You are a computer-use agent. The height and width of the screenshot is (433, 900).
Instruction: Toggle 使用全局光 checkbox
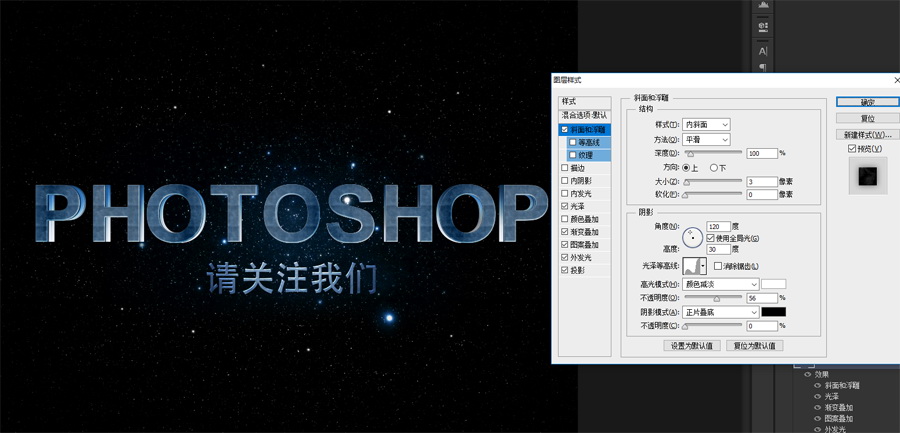710,238
